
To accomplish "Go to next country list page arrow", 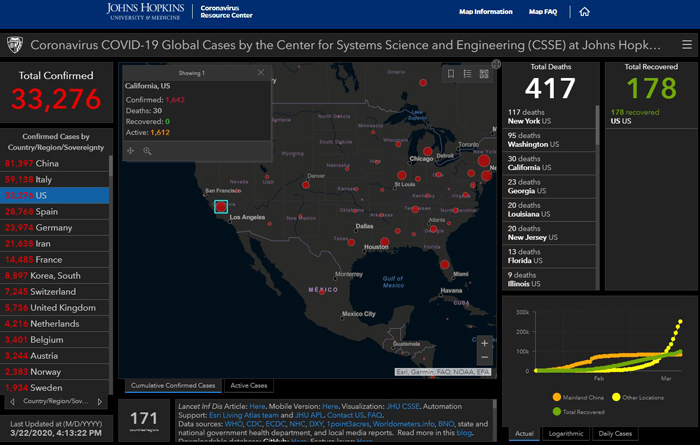I will click(x=100, y=401).
